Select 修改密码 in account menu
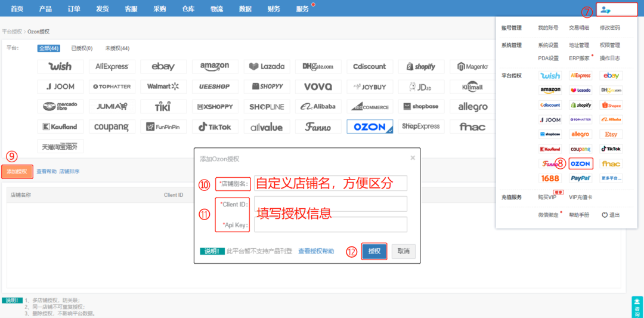Viewport: 644px width, 318px height. (610, 28)
